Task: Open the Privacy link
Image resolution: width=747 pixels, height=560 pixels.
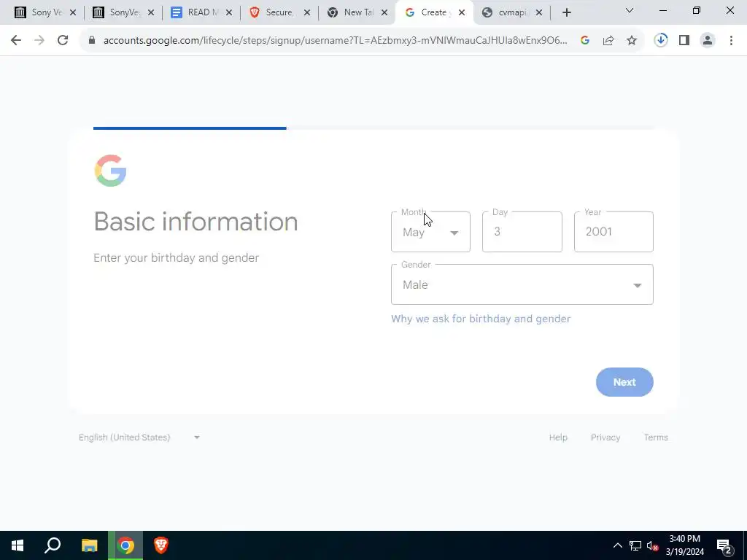Action: pos(605,437)
